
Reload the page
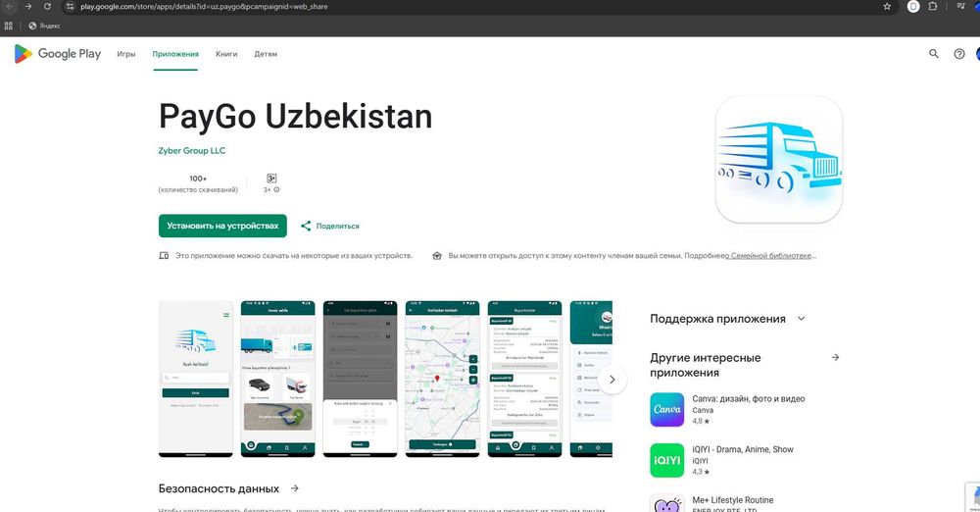(x=47, y=6)
